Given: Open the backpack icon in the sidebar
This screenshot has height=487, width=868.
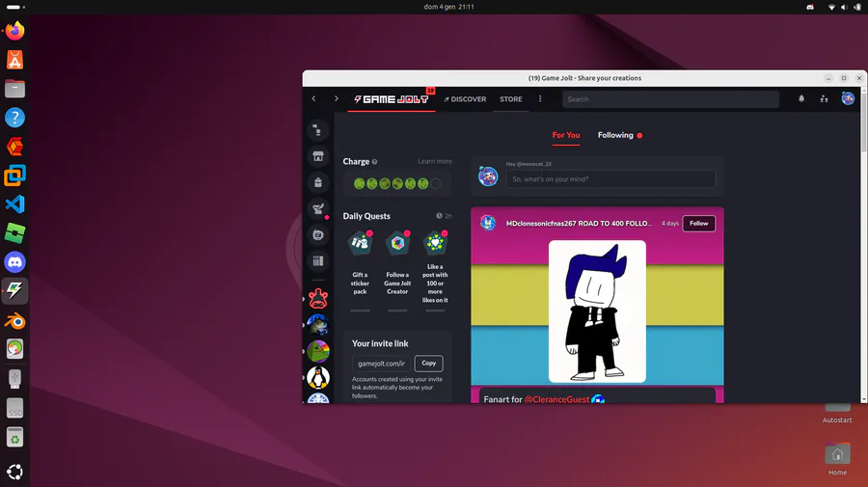Looking at the screenshot, I should (318, 182).
